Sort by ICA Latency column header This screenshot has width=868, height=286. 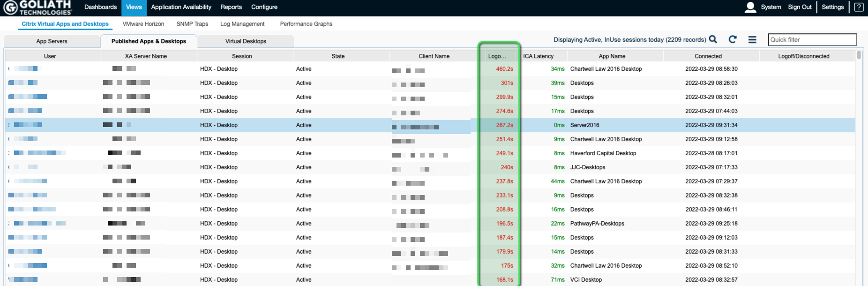(x=539, y=56)
